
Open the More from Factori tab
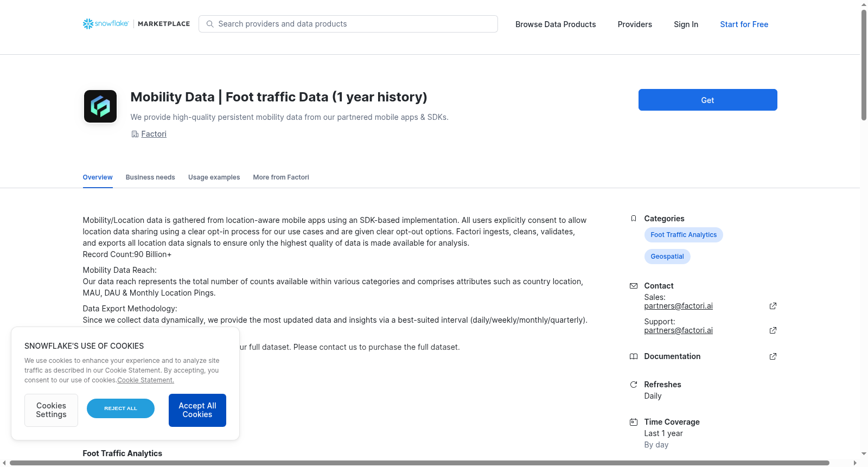281,177
